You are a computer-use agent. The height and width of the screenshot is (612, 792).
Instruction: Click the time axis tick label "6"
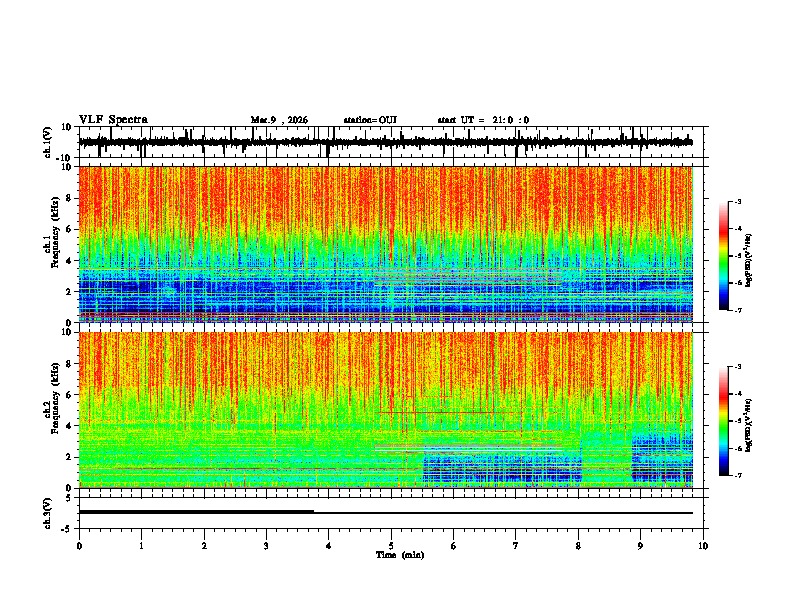tap(454, 546)
